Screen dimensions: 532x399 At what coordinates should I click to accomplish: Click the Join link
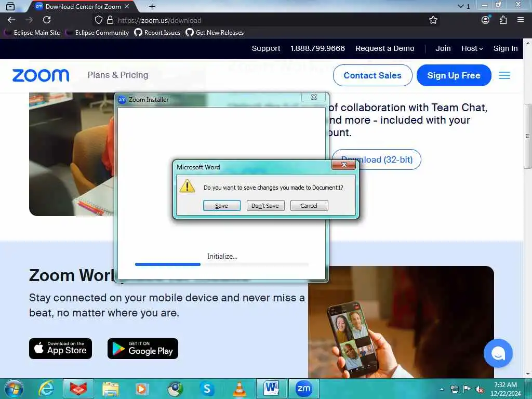[443, 48]
